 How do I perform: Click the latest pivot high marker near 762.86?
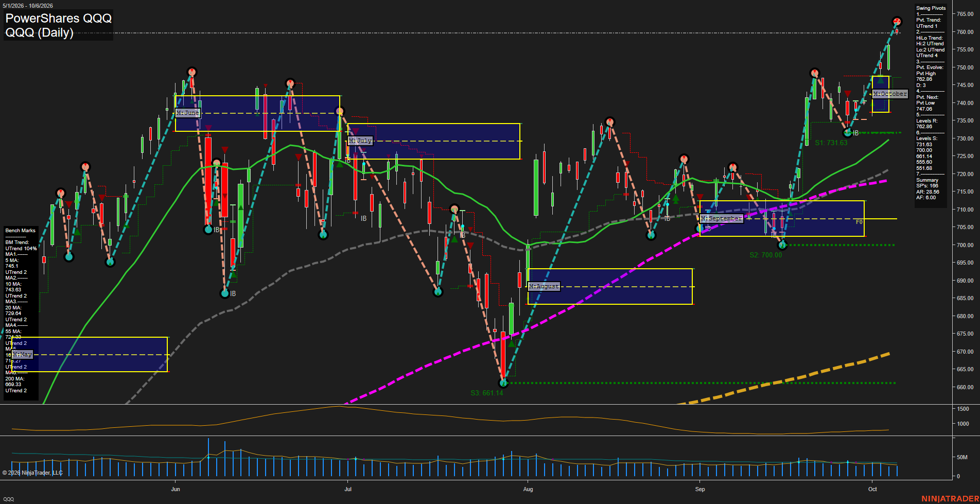coord(897,22)
